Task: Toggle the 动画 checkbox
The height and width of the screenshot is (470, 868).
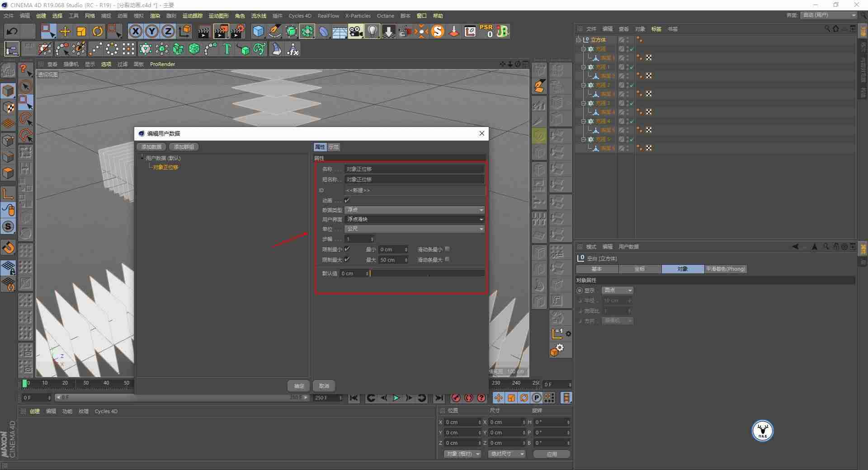Action: (347, 200)
